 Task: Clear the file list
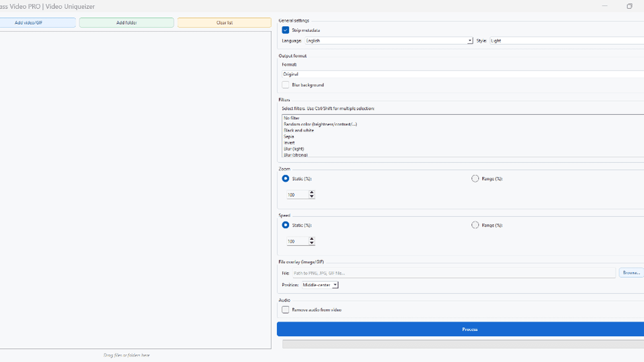click(224, 23)
